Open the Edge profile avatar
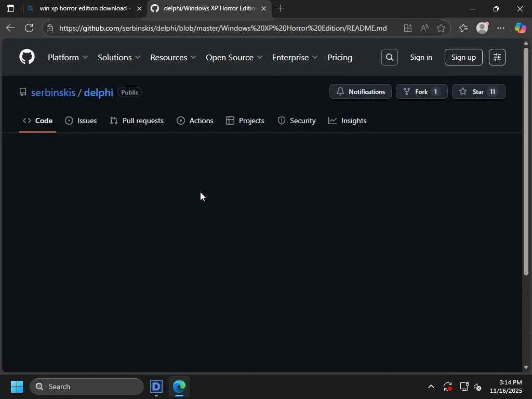Viewport: 532px width, 399px height. pyautogui.click(x=482, y=28)
